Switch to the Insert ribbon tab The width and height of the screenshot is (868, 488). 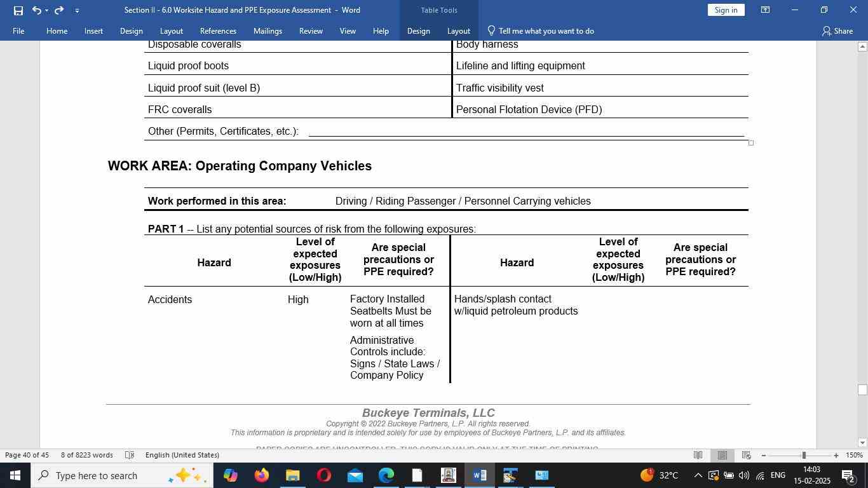pyautogui.click(x=93, y=30)
